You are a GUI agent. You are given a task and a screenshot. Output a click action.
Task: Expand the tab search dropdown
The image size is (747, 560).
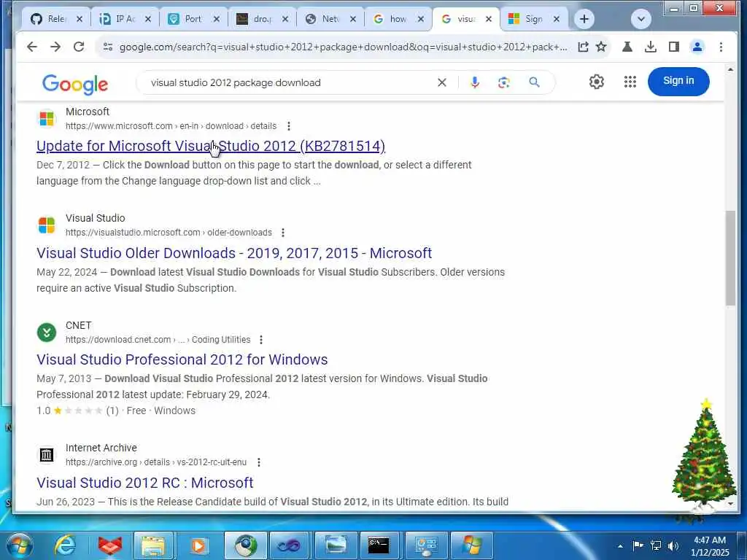(x=640, y=19)
